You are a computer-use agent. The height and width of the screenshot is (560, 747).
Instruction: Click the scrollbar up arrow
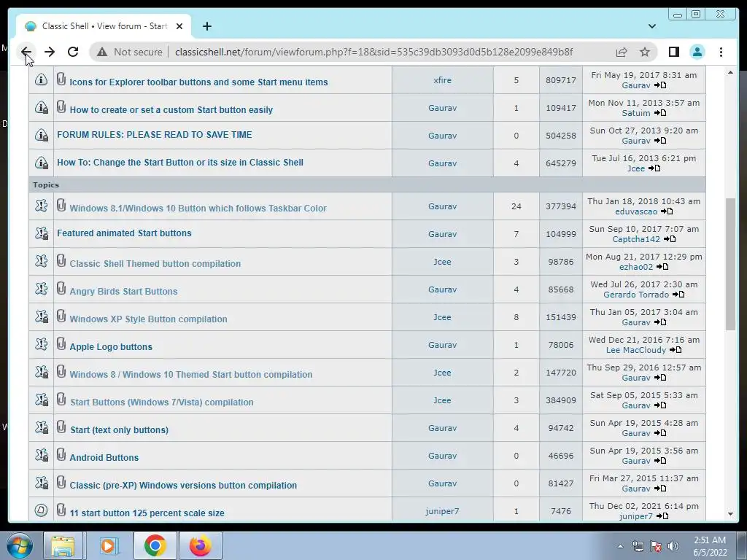730,72
